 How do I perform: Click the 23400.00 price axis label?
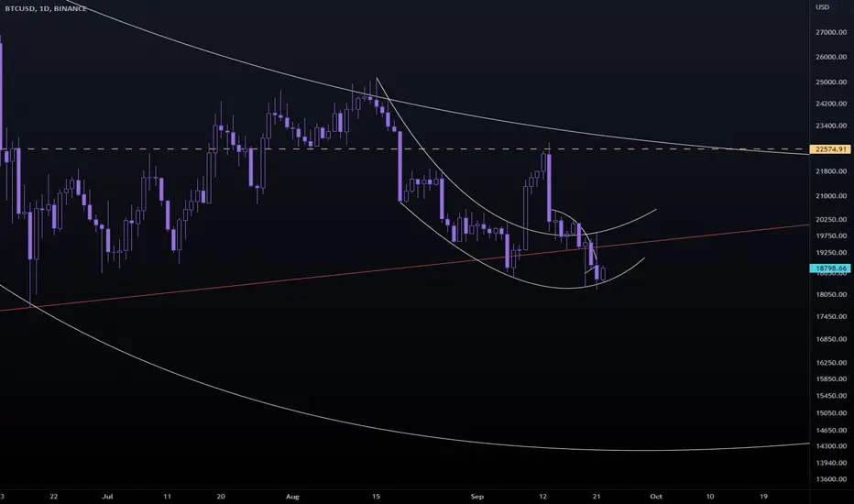pos(831,126)
